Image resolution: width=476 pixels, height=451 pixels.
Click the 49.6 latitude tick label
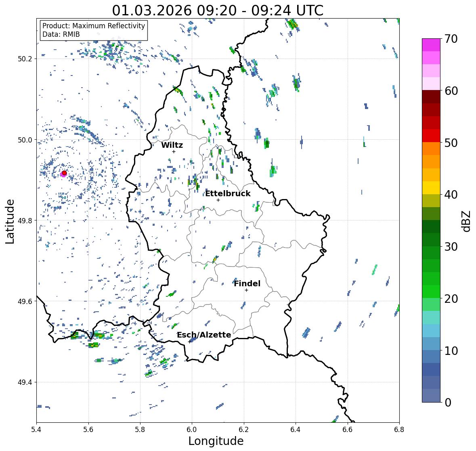[x=25, y=301]
